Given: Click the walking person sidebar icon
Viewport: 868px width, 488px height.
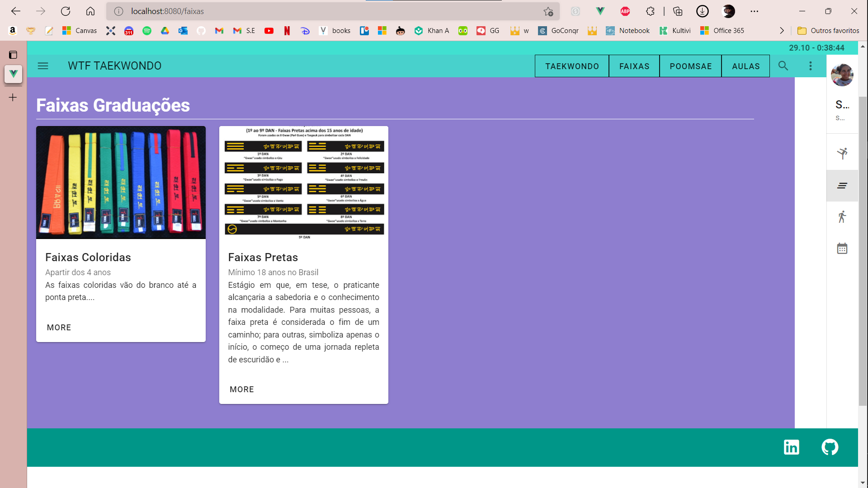Looking at the screenshot, I should pyautogui.click(x=842, y=217).
